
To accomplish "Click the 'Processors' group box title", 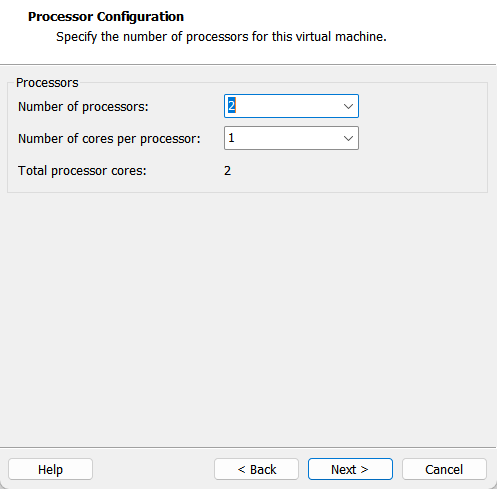I will click(x=47, y=83).
